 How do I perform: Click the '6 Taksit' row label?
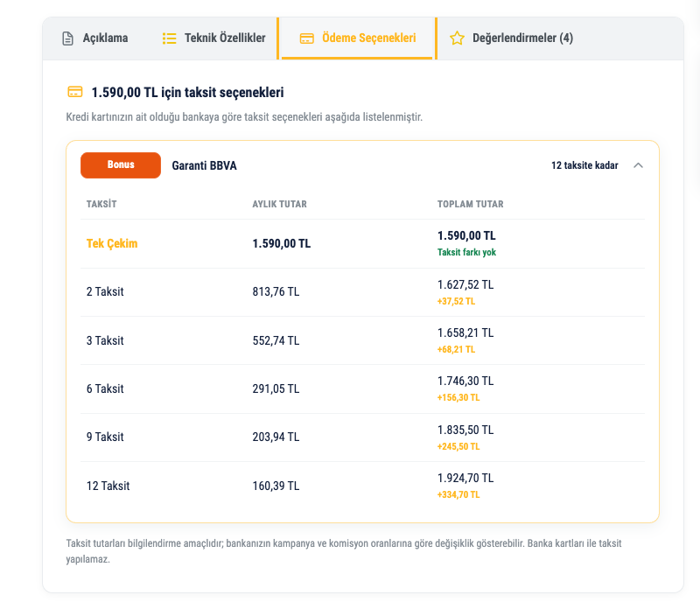(105, 388)
